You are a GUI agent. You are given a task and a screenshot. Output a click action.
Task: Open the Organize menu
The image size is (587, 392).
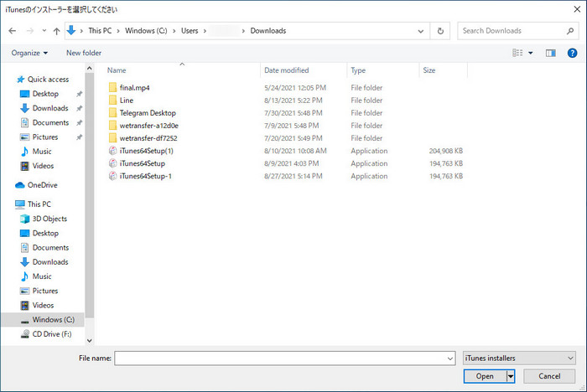tap(29, 53)
